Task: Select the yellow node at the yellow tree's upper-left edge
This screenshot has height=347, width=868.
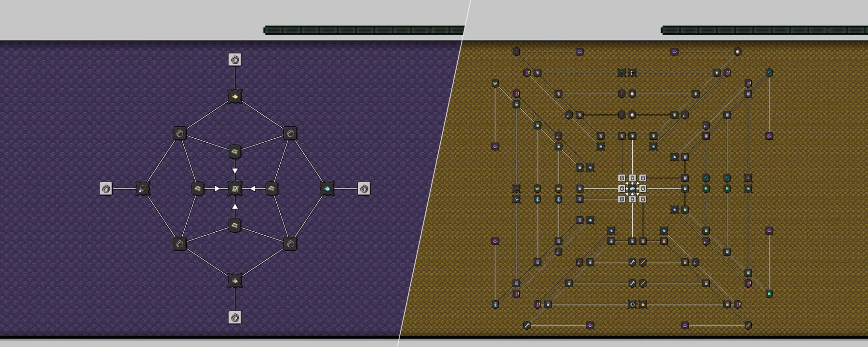Action: 495,83
